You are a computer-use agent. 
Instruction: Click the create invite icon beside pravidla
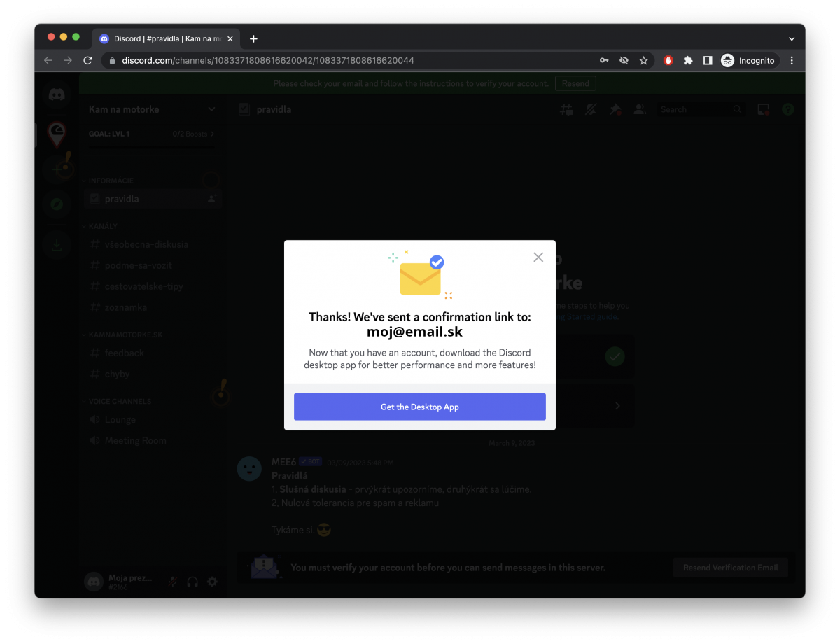211,199
